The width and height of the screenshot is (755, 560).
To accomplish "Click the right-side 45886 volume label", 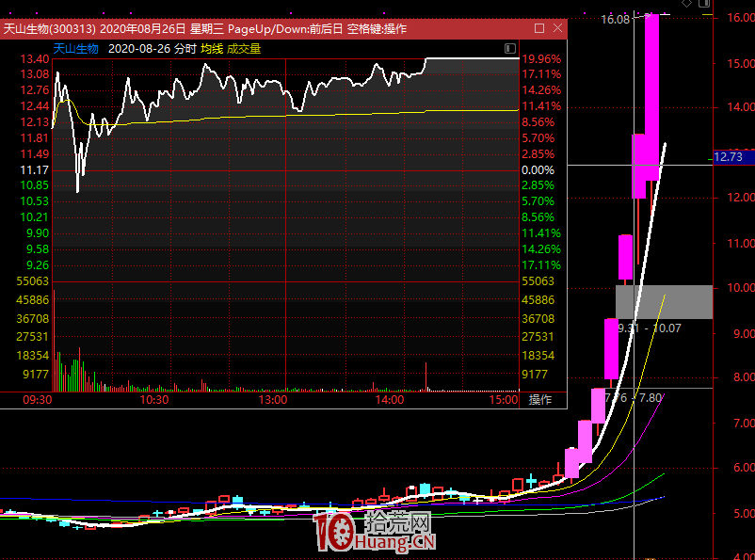I will [x=538, y=300].
